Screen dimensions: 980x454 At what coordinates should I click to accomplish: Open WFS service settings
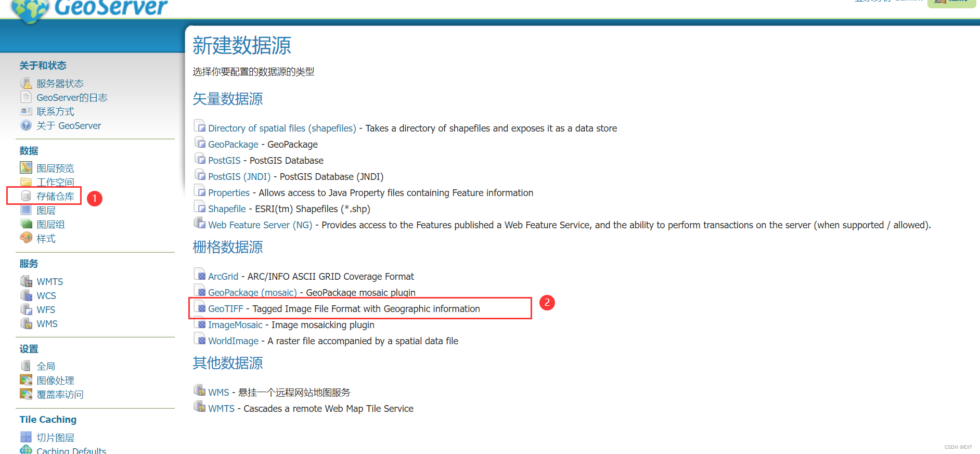[x=46, y=309]
